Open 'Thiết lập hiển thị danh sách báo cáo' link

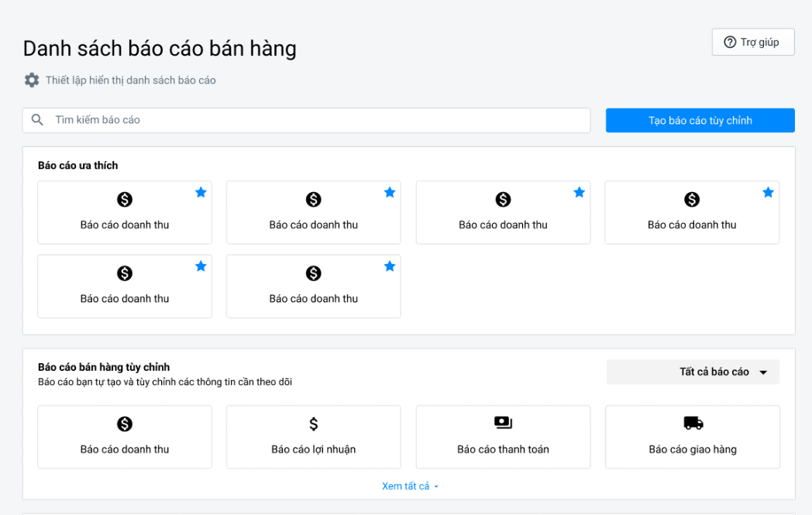(x=130, y=80)
